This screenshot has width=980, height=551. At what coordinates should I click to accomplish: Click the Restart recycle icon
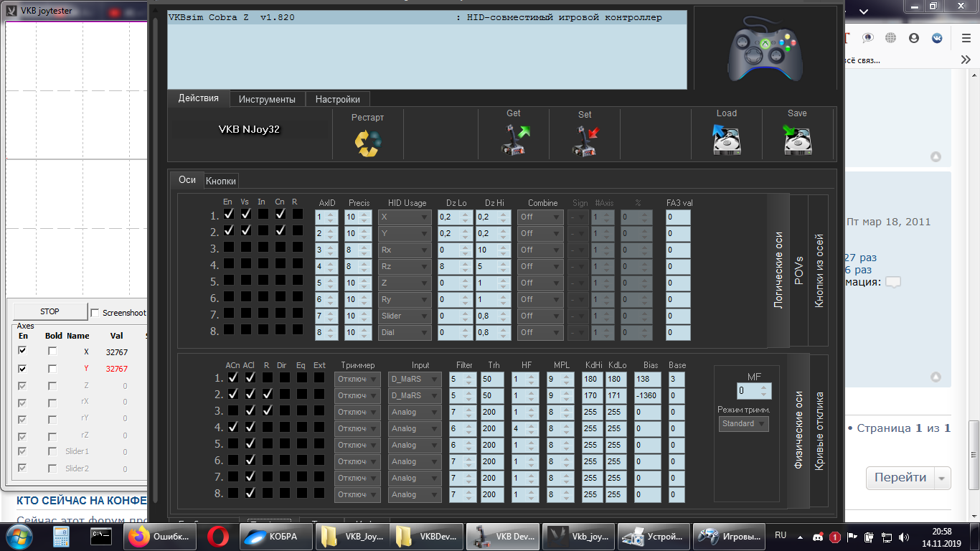tap(367, 142)
